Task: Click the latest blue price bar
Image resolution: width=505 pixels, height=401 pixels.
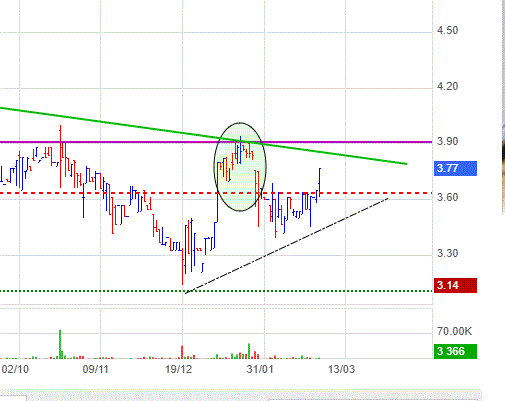Action: coord(320,182)
